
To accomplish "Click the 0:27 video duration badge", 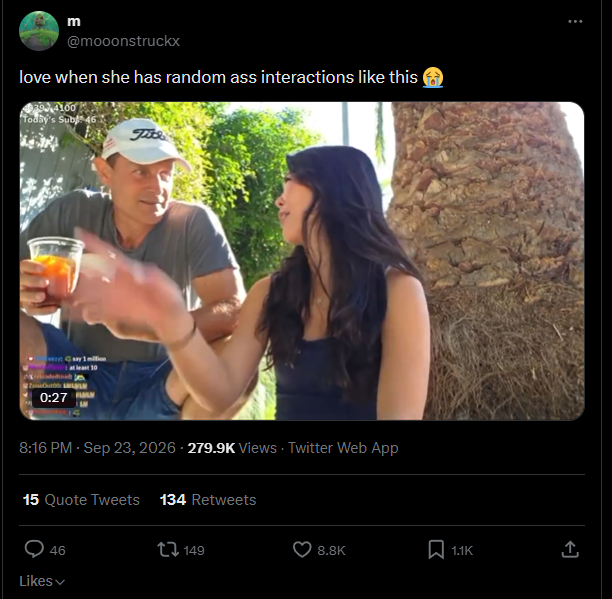I will (x=53, y=398).
